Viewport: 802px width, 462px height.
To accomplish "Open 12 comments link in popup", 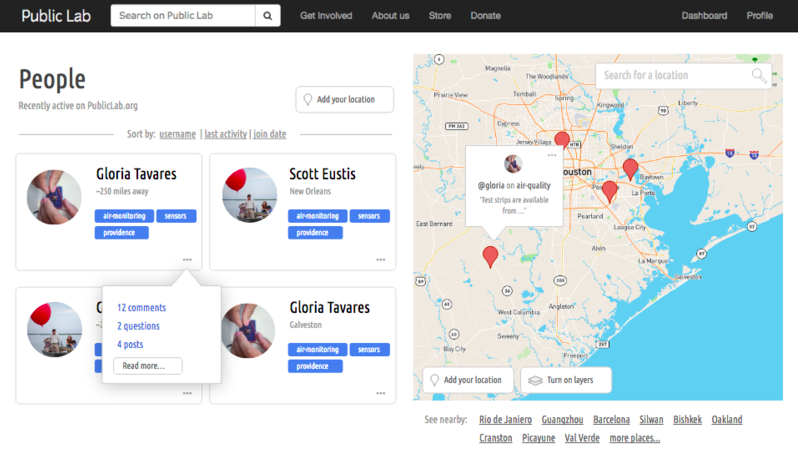I will pos(142,307).
